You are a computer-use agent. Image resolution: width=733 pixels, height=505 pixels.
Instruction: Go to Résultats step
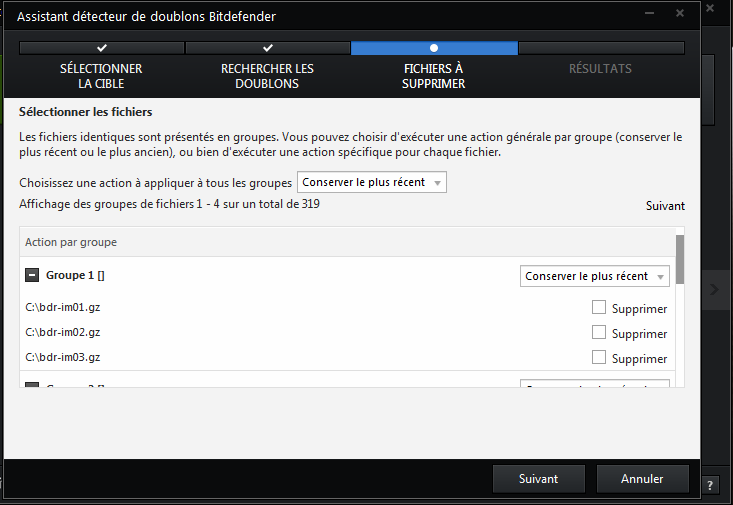[600, 69]
